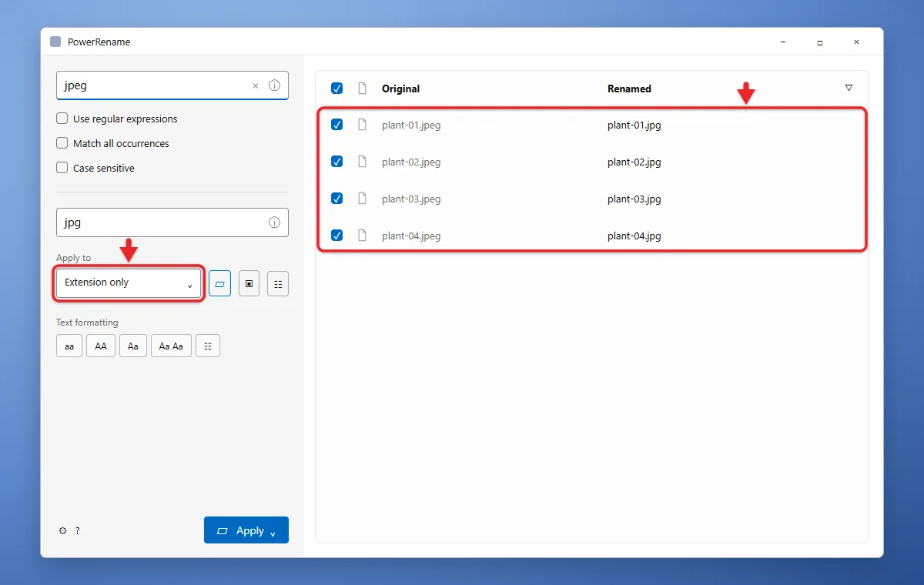This screenshot has height=585, width=924.
Task: Click the Original column header
Action: (x=401, y=89)
